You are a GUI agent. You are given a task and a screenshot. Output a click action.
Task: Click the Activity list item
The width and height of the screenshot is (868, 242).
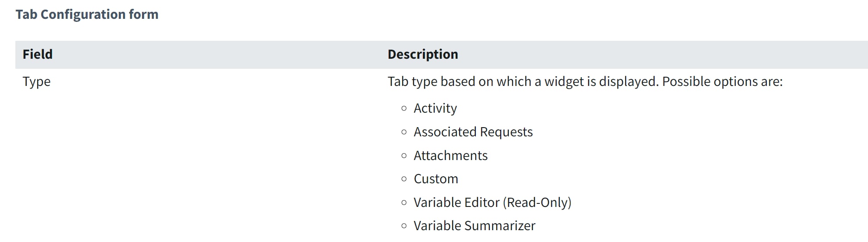435,108
